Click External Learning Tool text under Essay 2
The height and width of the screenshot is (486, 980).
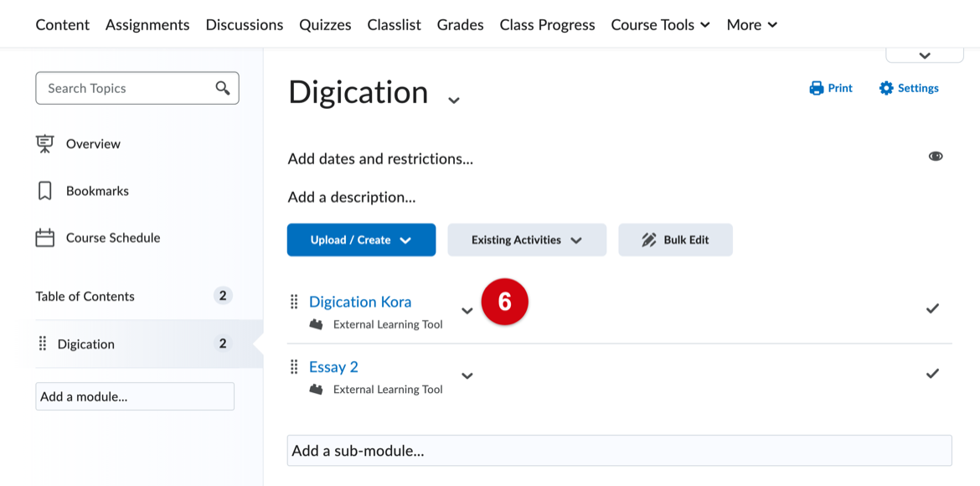[388, 389]
